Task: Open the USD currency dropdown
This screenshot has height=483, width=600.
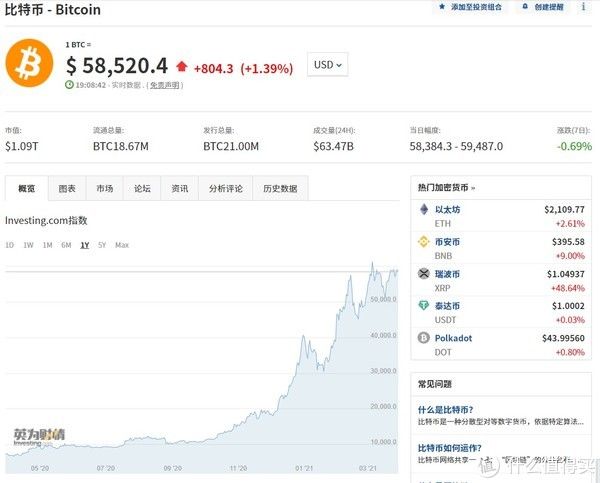Action: [328, 65]
